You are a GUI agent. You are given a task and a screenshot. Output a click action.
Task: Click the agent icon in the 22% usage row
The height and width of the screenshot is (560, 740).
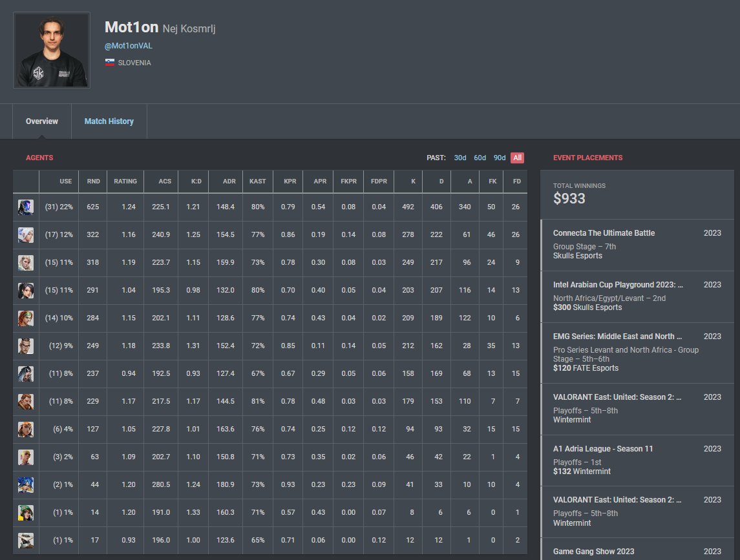point(25,207)
